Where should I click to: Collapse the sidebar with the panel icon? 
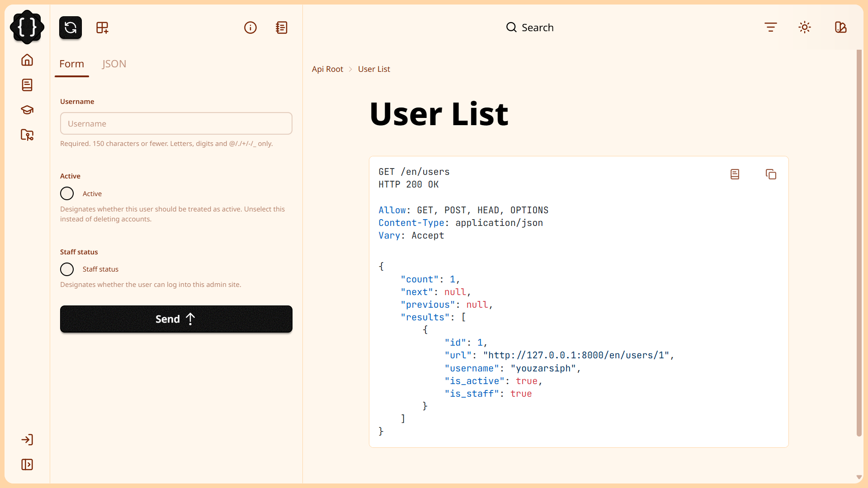tap(27, 465)
